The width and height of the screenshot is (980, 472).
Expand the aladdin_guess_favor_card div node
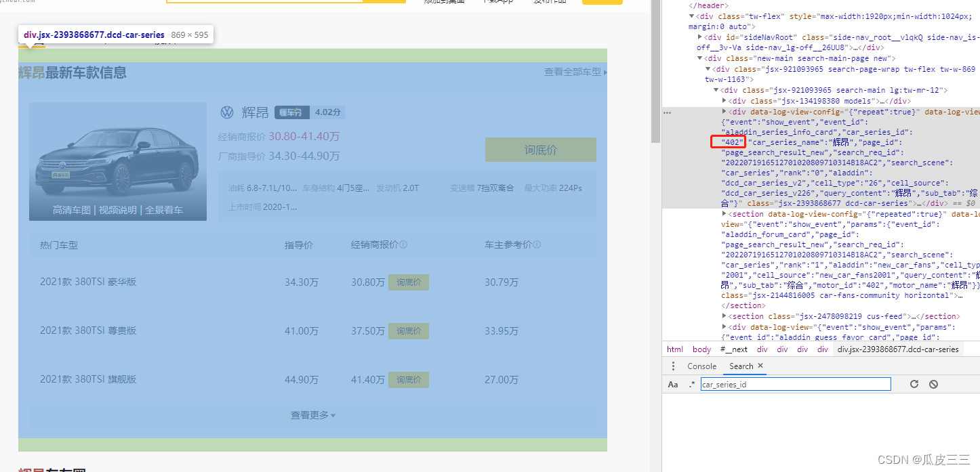(724, 327)
